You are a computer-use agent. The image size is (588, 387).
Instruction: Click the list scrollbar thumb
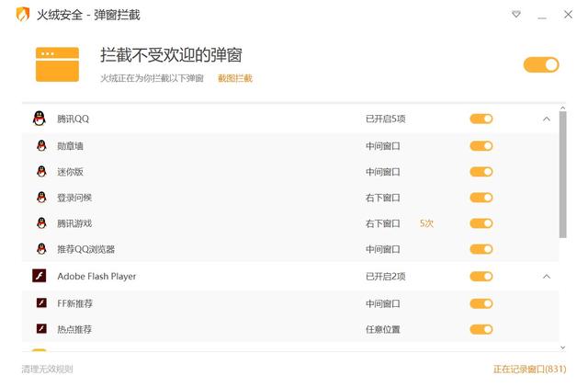click(562, 175)
